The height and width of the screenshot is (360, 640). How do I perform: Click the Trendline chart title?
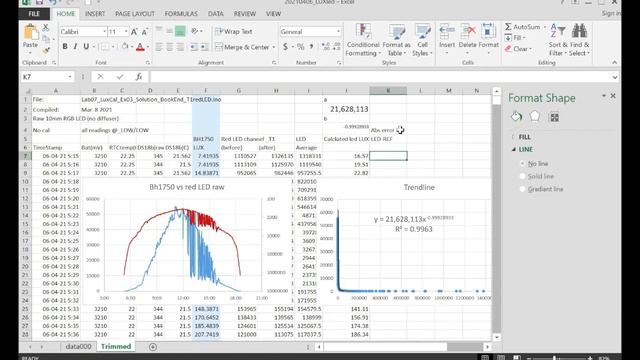pyautogui.click(x=419, y=187)
